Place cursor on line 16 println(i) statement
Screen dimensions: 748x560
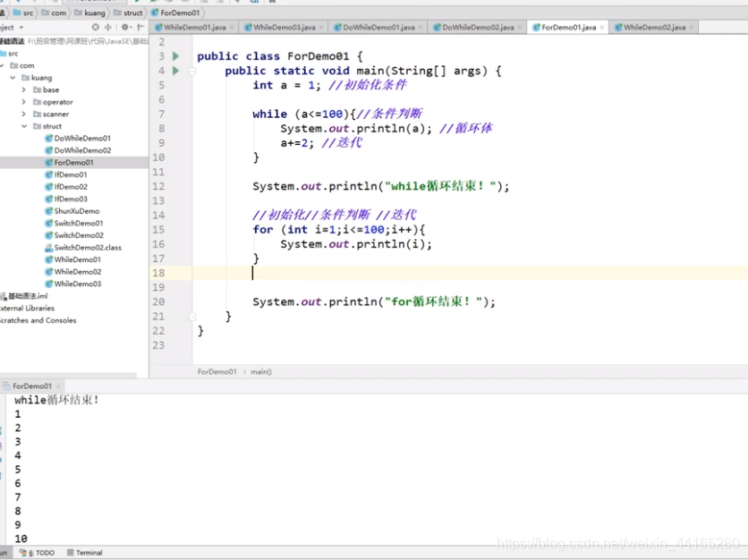[x=356, y=244]
